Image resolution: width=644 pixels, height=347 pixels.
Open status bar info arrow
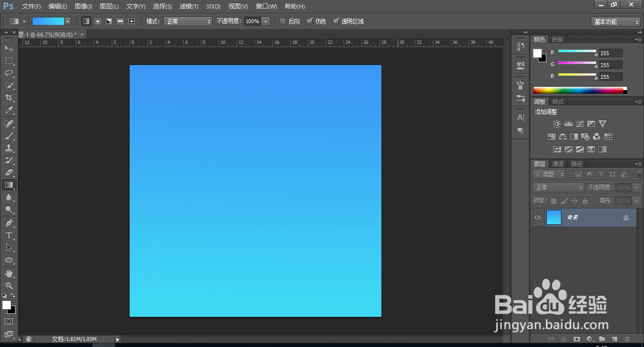(x=118, y=339)
